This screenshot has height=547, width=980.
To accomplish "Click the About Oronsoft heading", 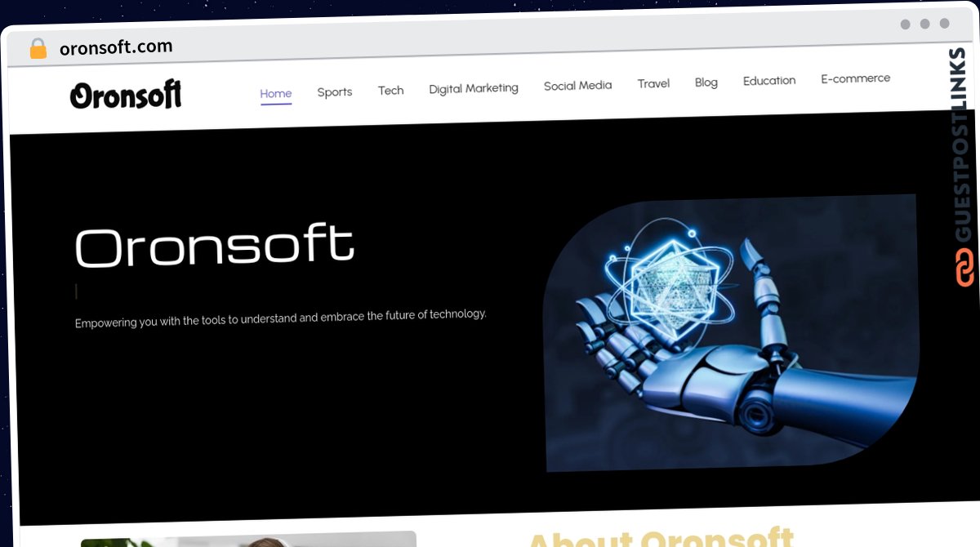I will 661,537.
